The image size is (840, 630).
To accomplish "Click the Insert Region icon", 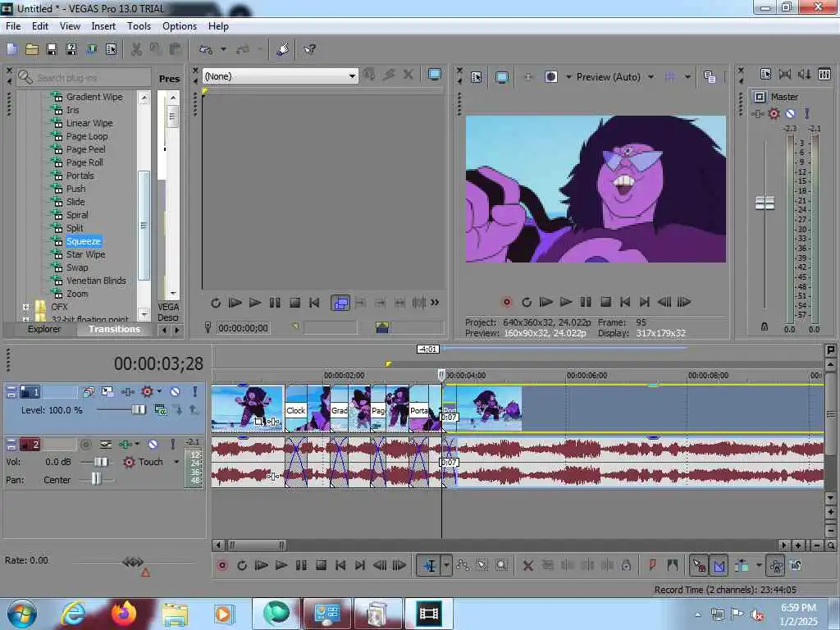I will click(x=673, y=565).
